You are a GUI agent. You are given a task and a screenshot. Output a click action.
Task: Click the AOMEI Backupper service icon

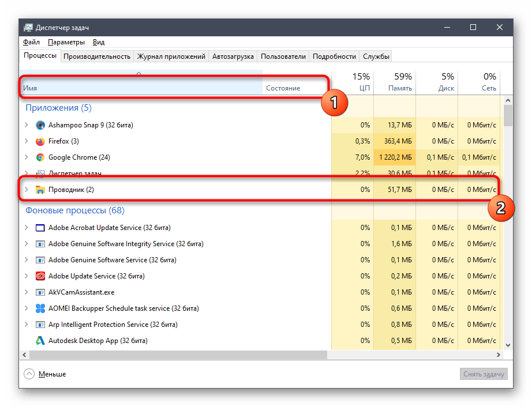(40, 308)
